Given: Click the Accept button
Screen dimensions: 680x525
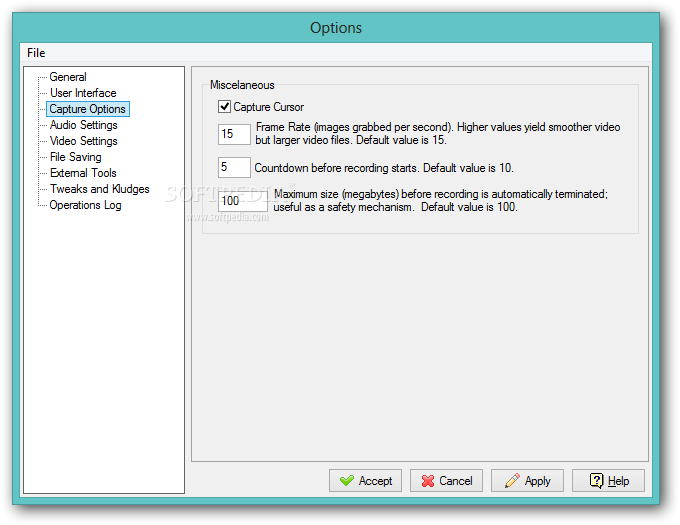Looking at the screenshot, I should coord(365,480).
